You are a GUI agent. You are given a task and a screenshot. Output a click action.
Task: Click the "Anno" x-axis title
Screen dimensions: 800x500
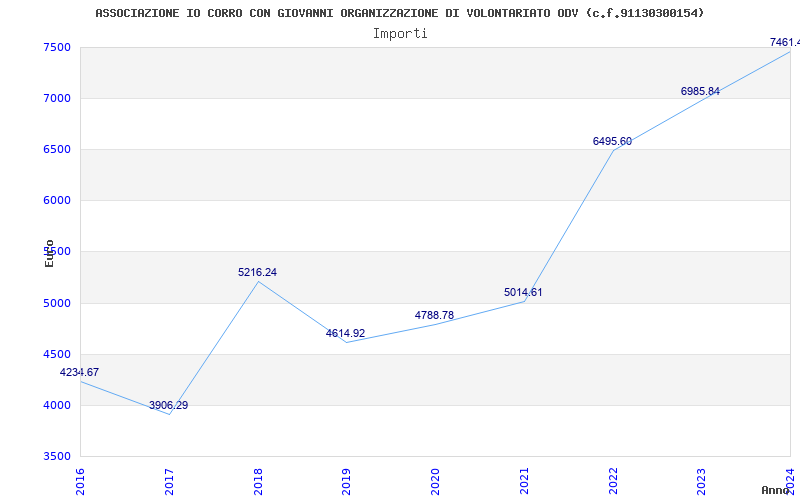tap(775, 490)
